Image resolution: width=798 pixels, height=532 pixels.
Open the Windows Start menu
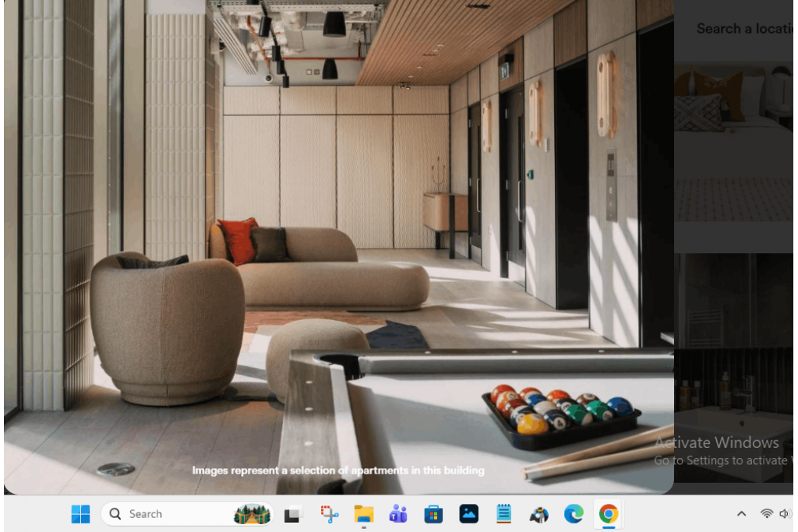coord(80,514)
